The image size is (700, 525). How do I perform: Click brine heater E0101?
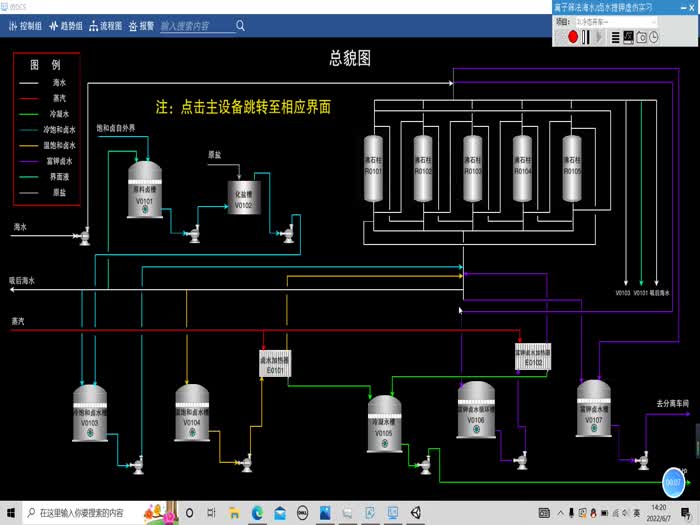275,364
